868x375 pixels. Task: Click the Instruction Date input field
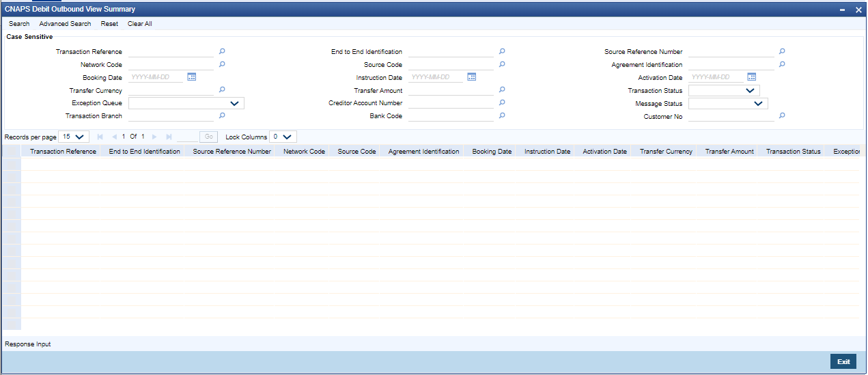pos(436,77)
